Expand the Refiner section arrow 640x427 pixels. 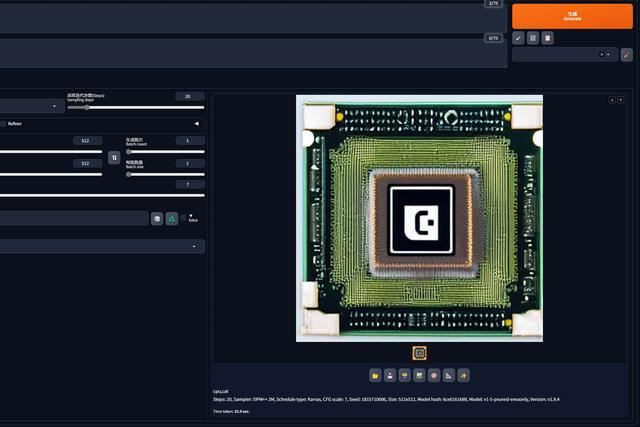tap(196, 124)
